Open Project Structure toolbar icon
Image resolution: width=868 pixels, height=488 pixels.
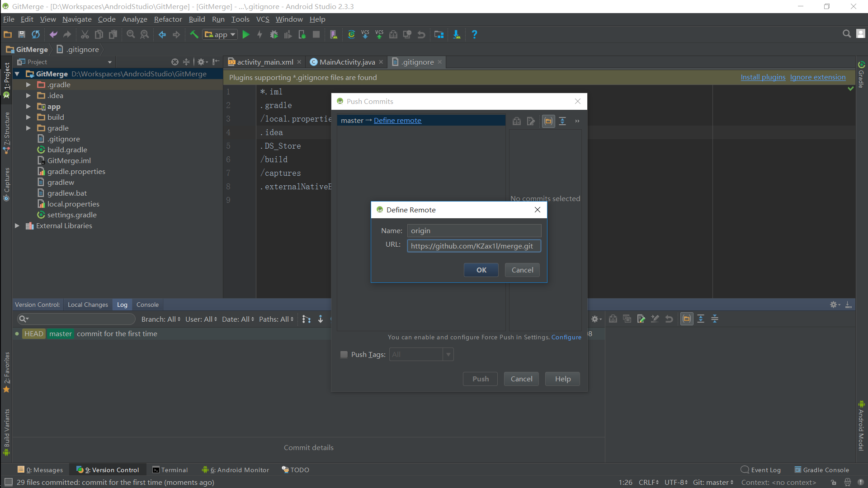click(439, 34)
